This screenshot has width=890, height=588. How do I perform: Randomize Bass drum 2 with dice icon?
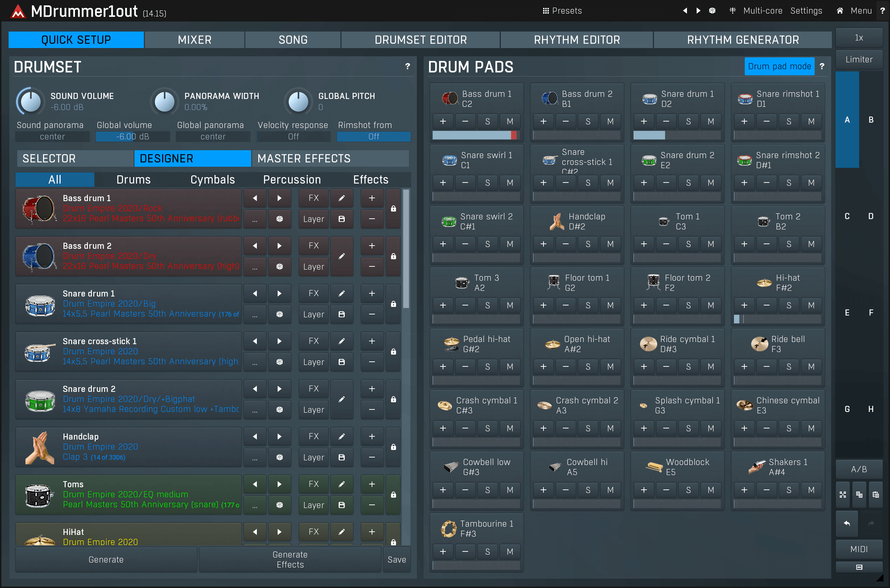[x=279, y=267]
